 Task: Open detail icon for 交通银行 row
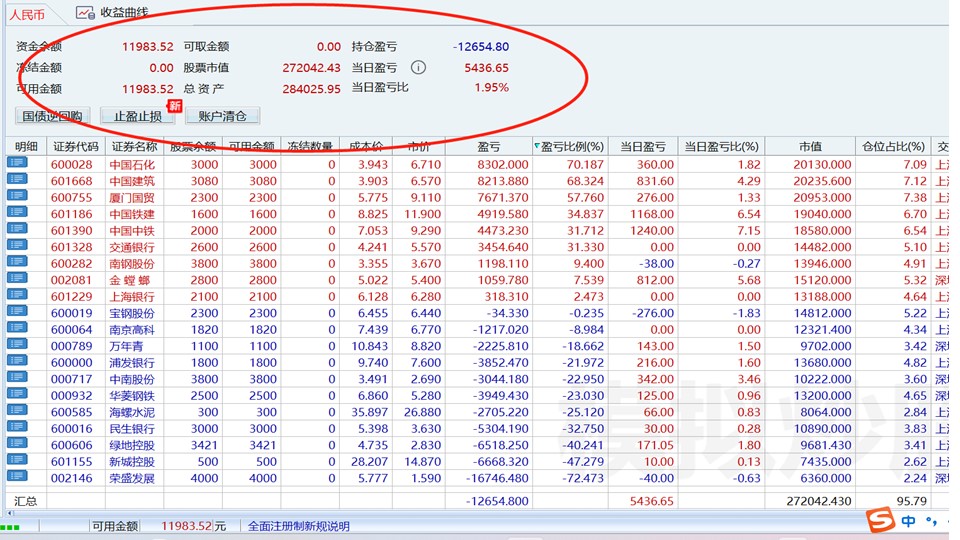point(17,245)
